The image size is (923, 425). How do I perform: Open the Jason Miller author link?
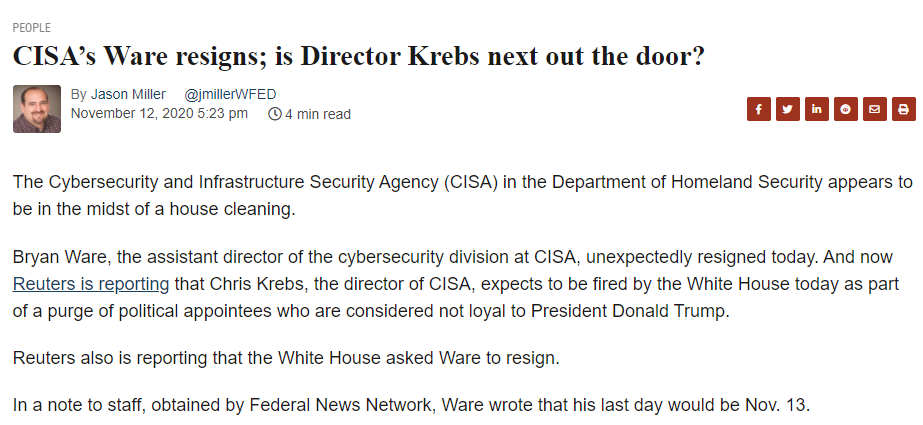pyautogui.click(x=128, y=94)
